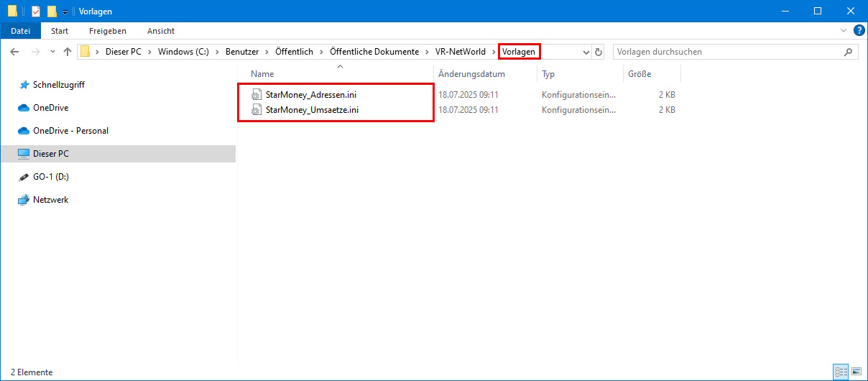Open recent locations dropdown arrow
868x381 pixels.
pyautogui.click(x=52, y=52)
